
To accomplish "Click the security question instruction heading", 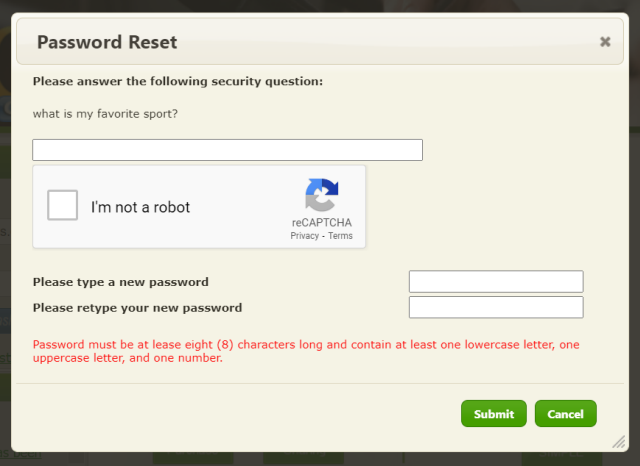I will (x=178, y=81).
